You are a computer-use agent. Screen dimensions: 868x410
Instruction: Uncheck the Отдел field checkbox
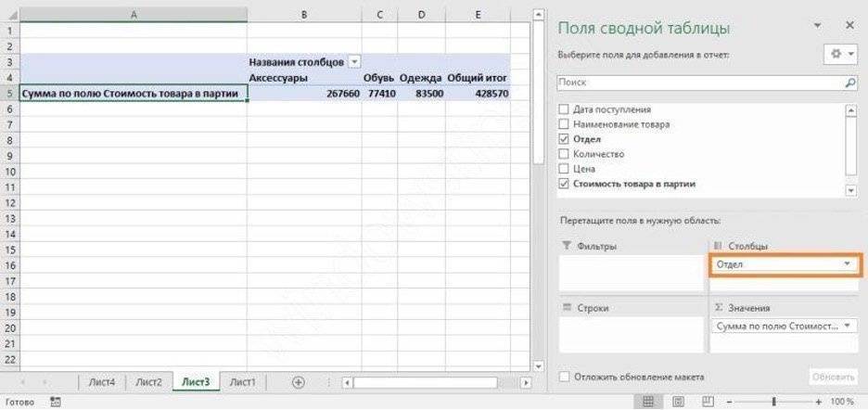pyautogui.click(x=564, y=139)
